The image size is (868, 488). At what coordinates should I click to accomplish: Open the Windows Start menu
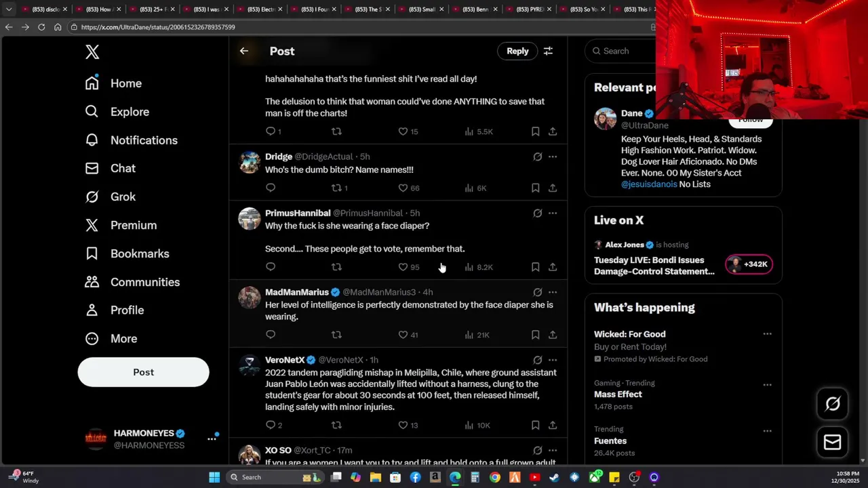[x=214, y=477]
